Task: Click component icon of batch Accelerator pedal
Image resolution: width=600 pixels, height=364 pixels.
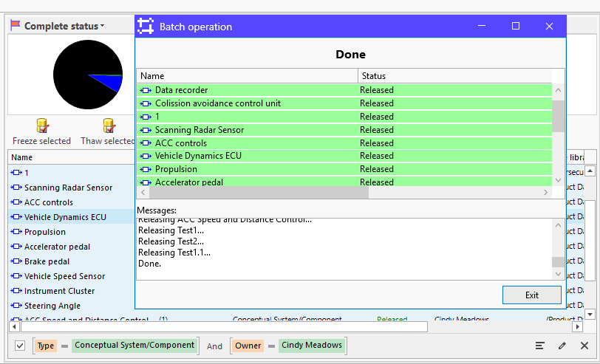Action: pos(146,182)
